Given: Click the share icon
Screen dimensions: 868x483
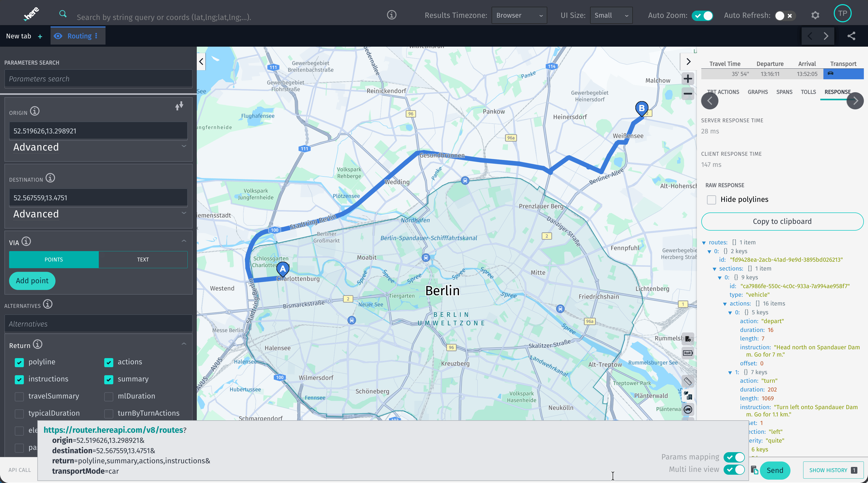Looking at the screenshot, I should point(851,36).
